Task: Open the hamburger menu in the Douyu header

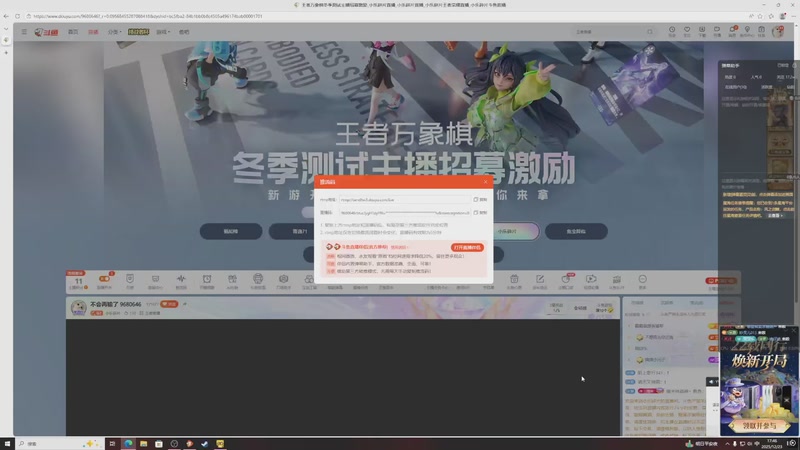Action: [24, 32]
